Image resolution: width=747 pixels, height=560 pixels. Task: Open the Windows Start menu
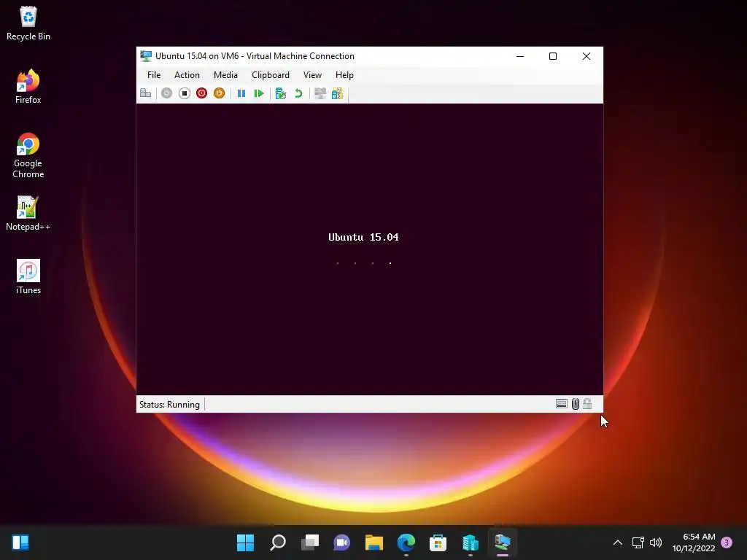(245, 542)
